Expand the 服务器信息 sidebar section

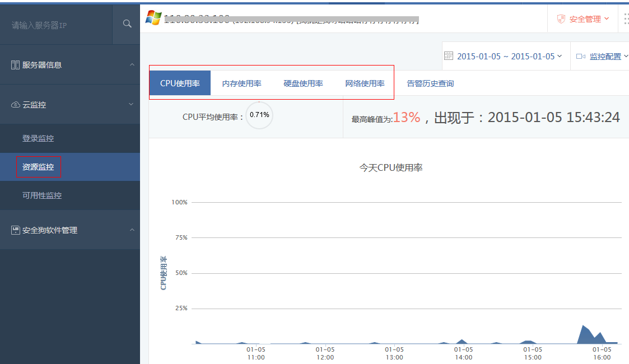point(132,65)
